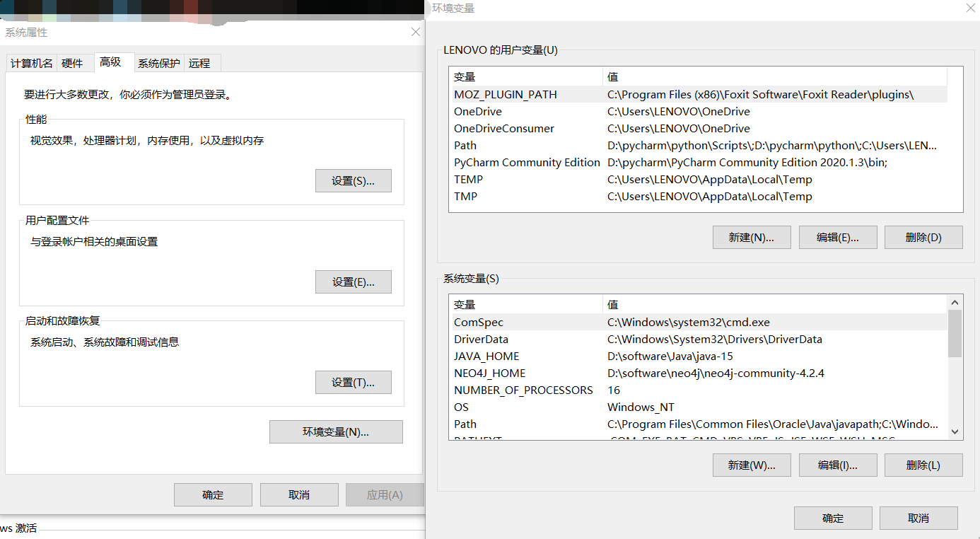Screen dimensions: 980x539
Task: Click the 变量 column header in system variables
Action: pyautogui.click(x=526, y=305)
